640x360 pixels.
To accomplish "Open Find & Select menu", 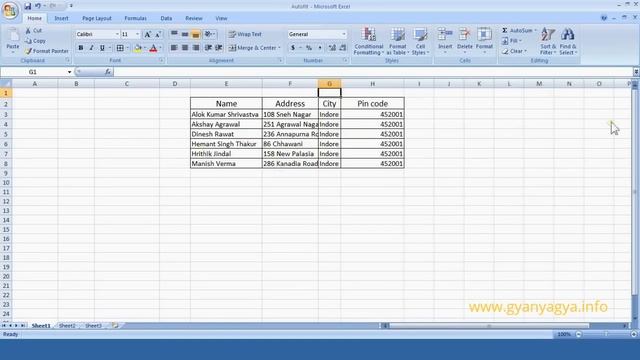I will click(568, 41).
